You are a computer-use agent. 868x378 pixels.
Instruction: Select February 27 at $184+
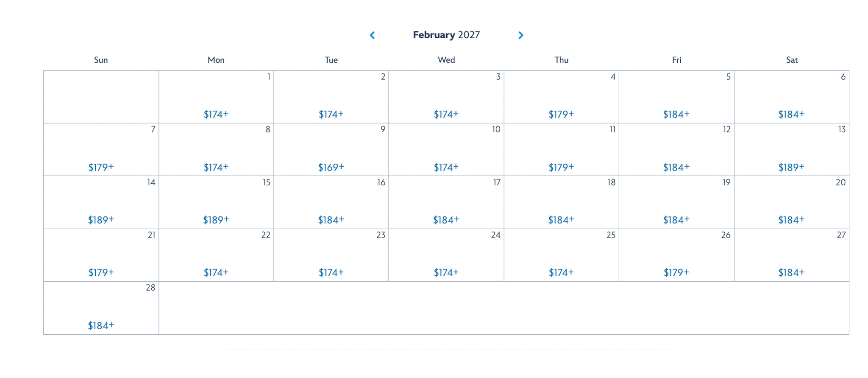pos(791,272)
